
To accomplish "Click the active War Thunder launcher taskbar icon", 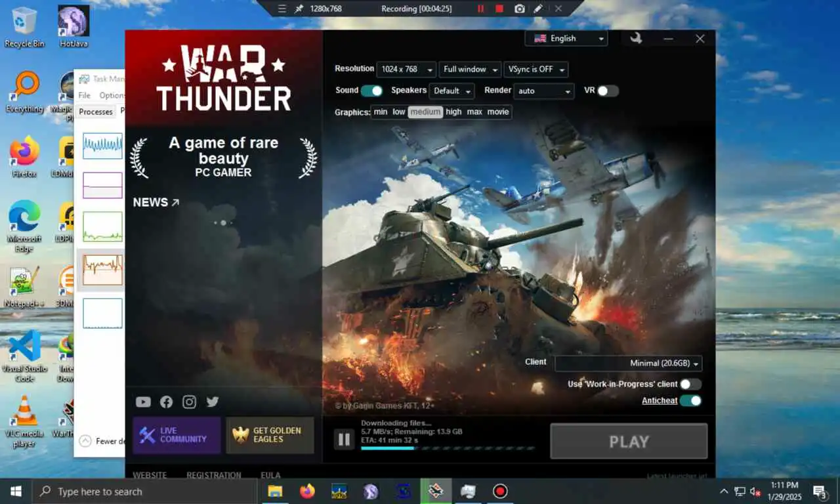I will [x=436, y=491].
